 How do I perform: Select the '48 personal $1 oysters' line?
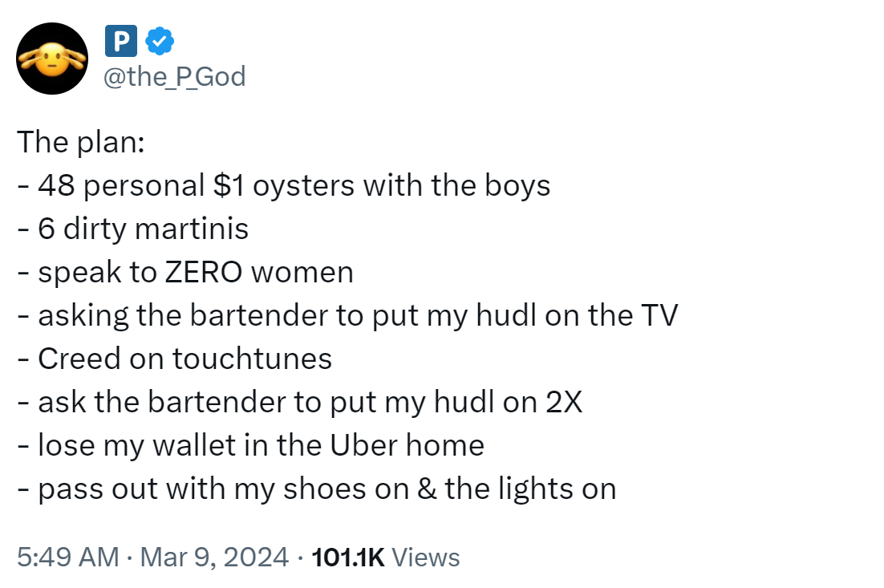tap(284, 185)
